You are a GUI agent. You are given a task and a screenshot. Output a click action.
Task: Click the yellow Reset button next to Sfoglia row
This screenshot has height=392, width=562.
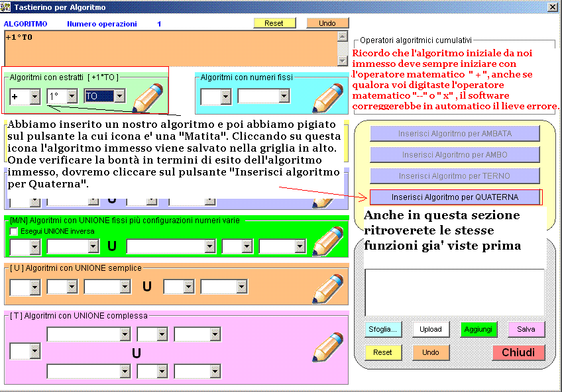383,352
